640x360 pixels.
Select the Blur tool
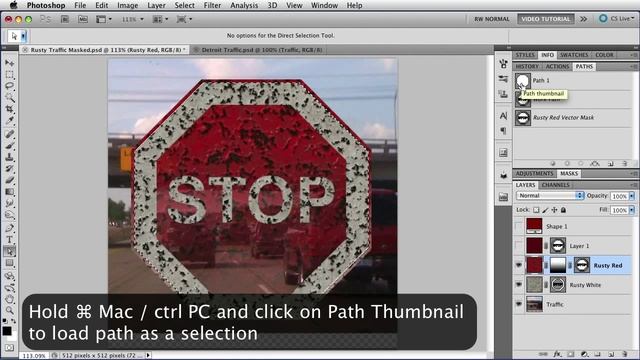(x=9, y=203)
